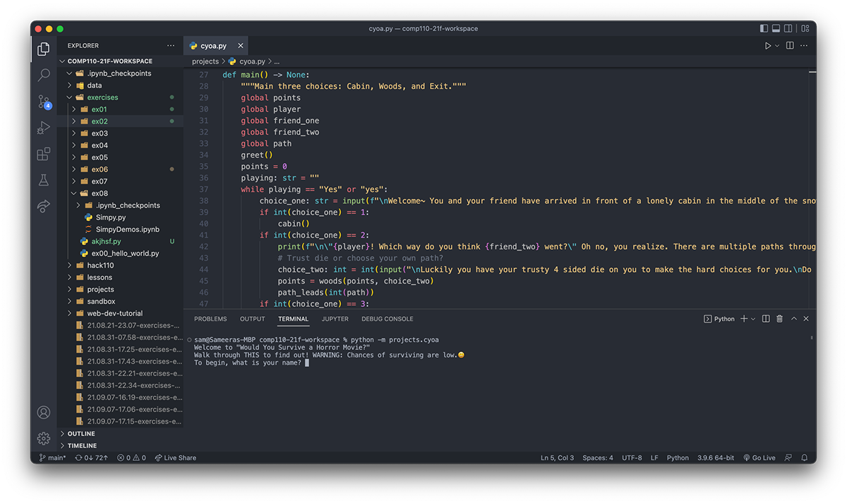Click the Run Python File play button

point(768,46)
